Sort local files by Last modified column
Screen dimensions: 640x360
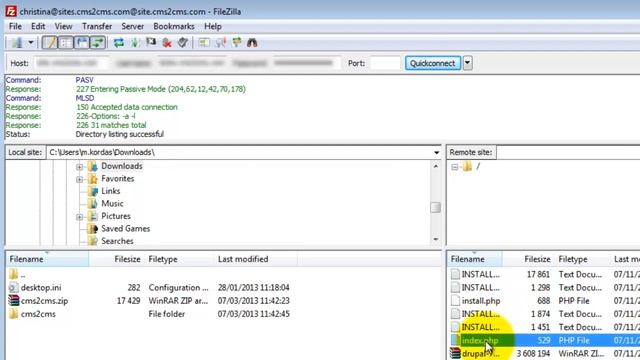tap(256, 259)
